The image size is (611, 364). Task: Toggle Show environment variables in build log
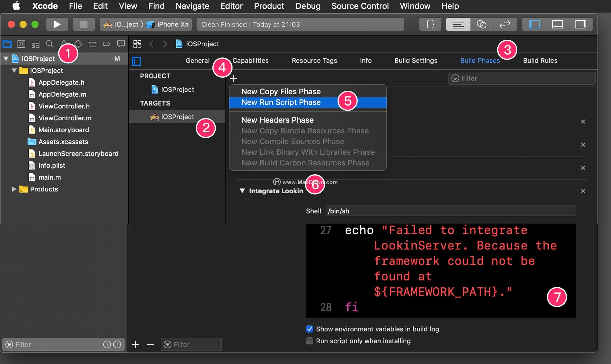tap(309, 329)
